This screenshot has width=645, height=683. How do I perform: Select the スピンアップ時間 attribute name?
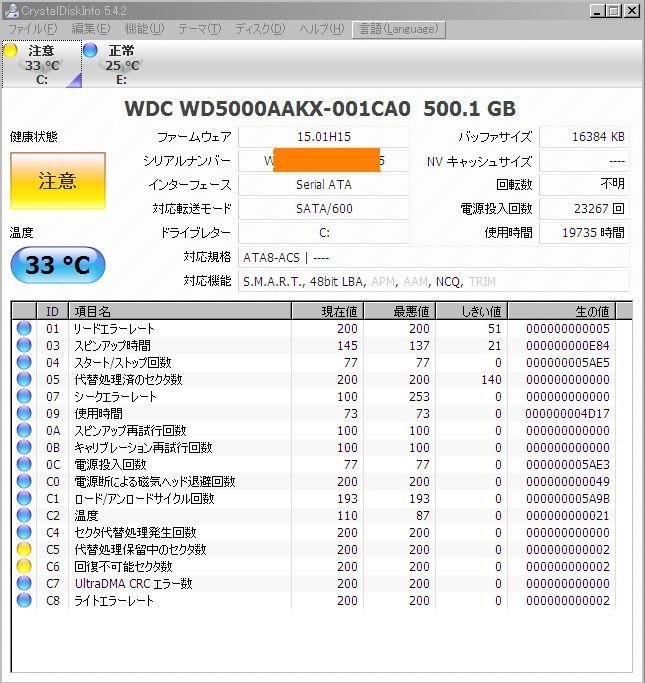coord(112,345)
